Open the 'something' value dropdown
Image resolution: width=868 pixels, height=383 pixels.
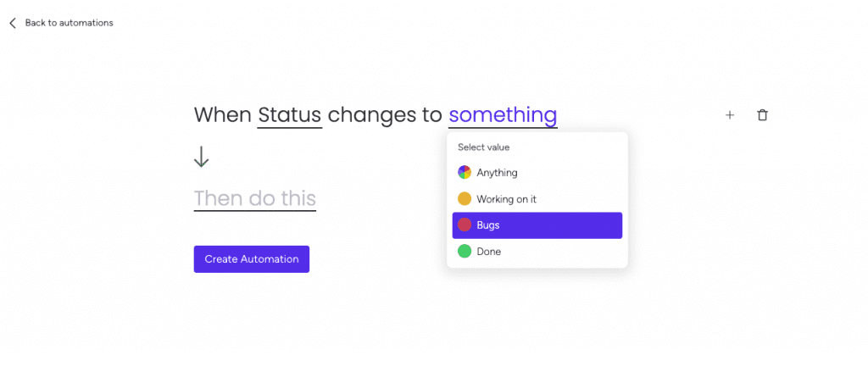(x=503, y=115)
